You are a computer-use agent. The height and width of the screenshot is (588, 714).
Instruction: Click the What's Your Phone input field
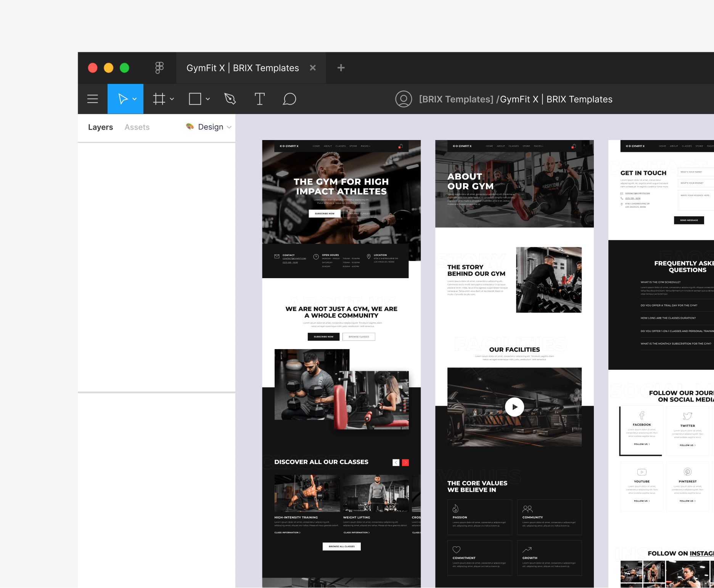696,183
